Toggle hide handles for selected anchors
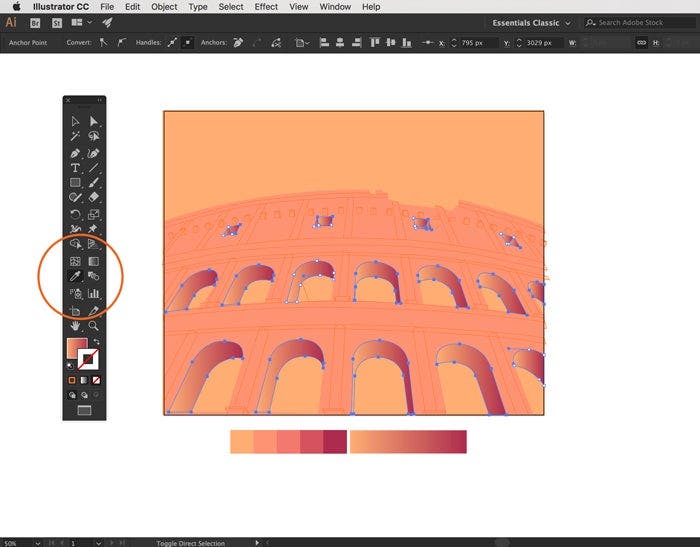 tap(188, 42)
